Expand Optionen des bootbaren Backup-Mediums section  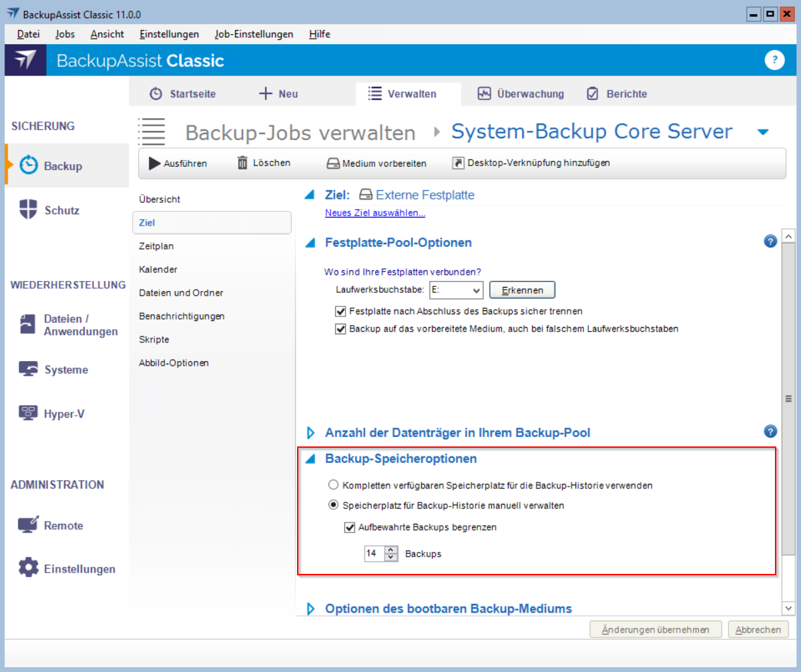coord(310,609)
